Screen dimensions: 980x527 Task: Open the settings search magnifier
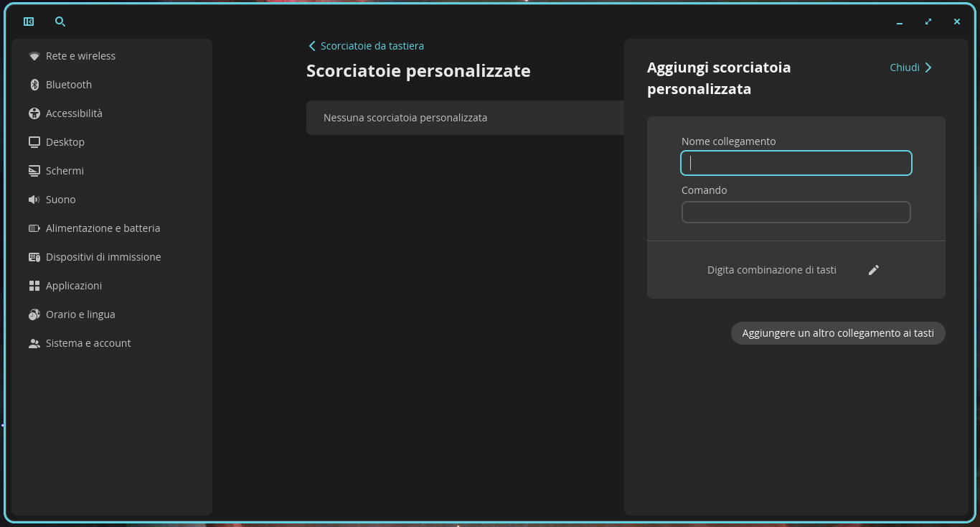pos(60,22)
